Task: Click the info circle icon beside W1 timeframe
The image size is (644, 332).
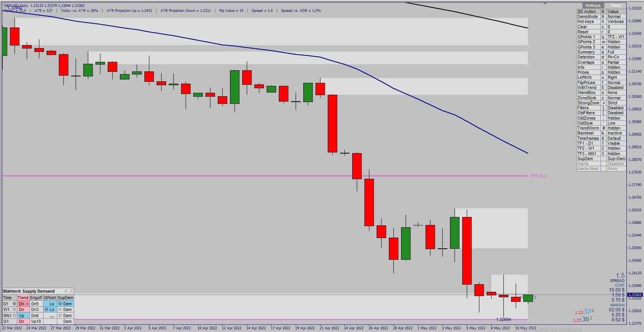Action: click(15, 309)
